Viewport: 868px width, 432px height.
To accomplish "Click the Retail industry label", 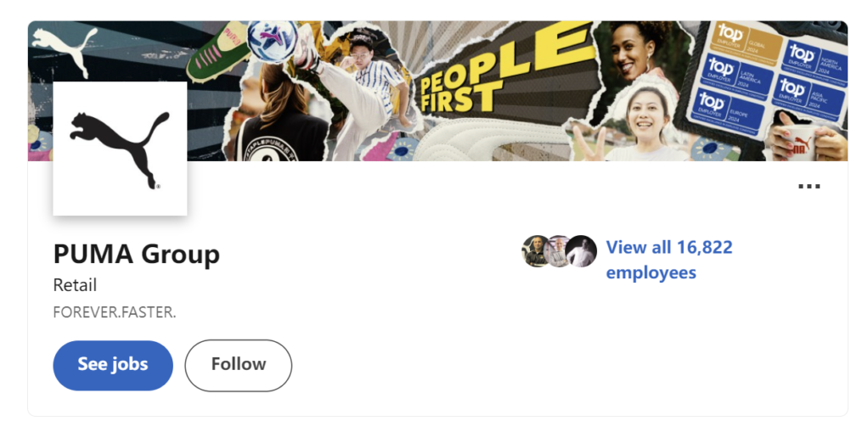I will [75, 285].
